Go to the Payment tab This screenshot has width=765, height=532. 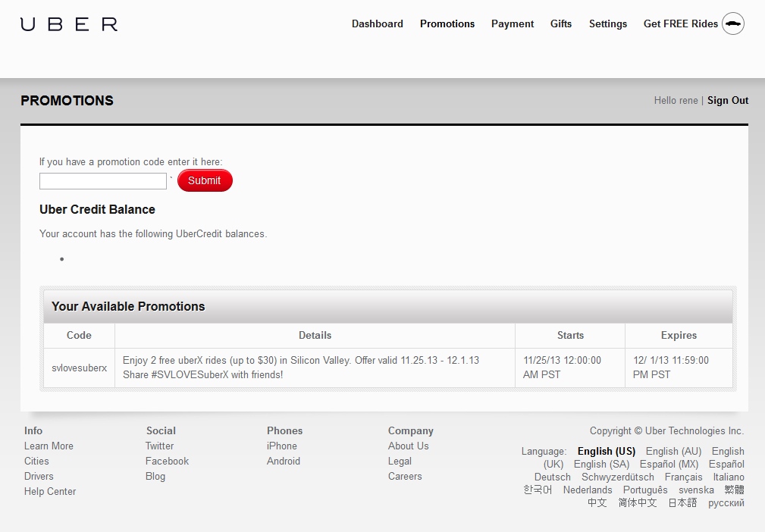pos(512,23)
